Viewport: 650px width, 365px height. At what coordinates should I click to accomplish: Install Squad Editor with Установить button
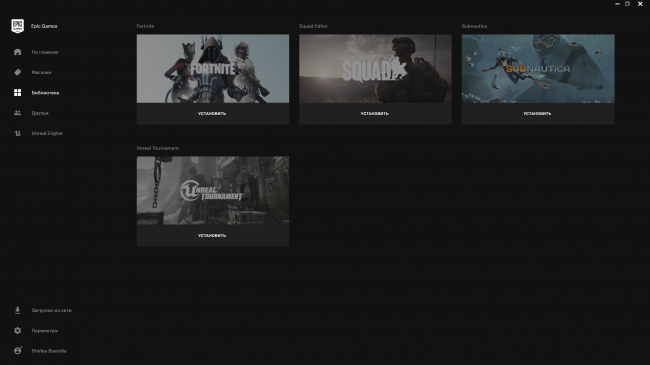(374, 114)
